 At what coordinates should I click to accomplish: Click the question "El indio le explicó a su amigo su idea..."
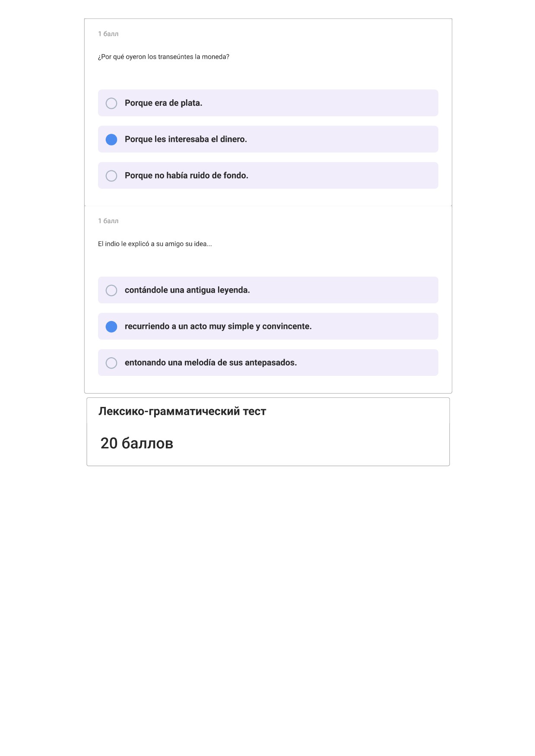[x=155, y=244]
